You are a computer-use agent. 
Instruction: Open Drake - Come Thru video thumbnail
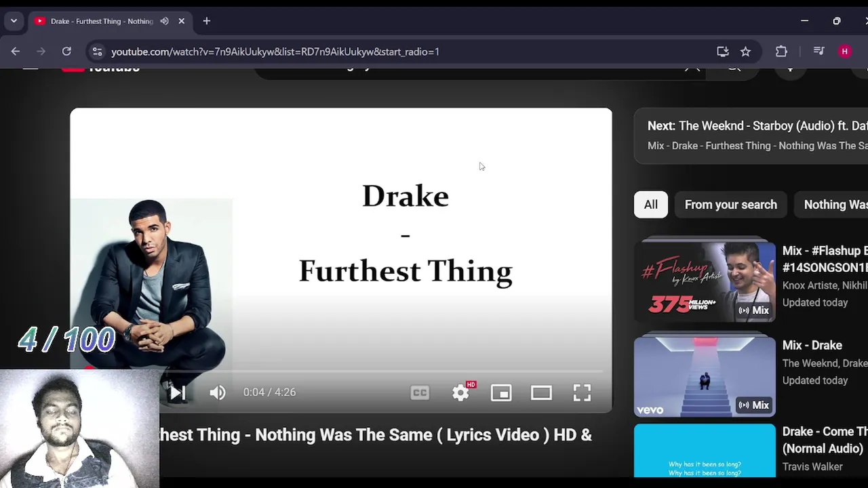pos(705,451)
